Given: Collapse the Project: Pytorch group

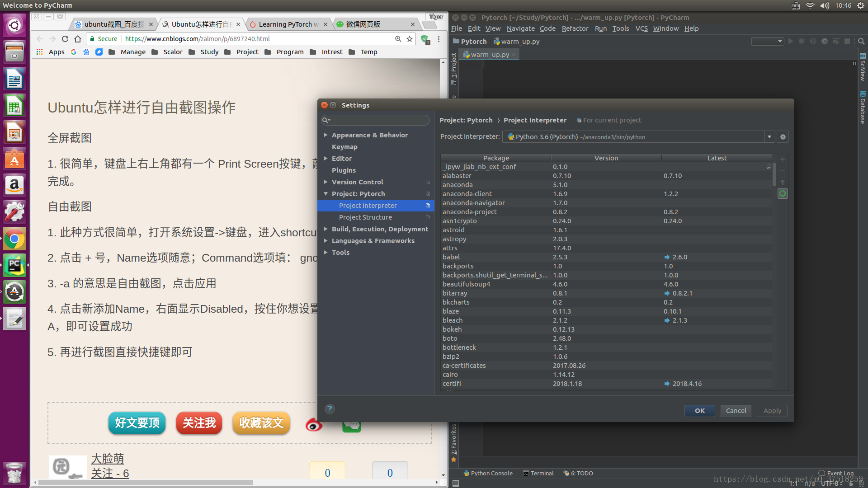Looking at the screenshot, I should pos(325,194).
